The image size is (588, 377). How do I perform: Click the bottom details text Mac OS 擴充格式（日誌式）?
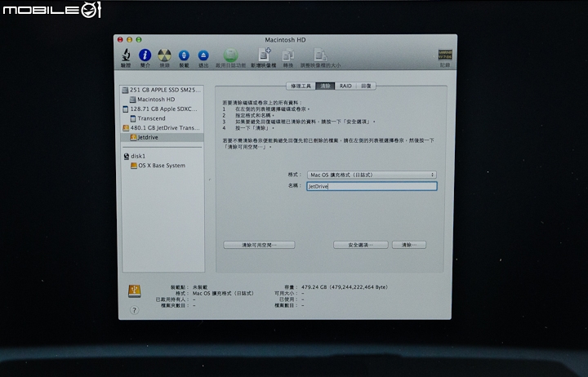pos(223,294)
